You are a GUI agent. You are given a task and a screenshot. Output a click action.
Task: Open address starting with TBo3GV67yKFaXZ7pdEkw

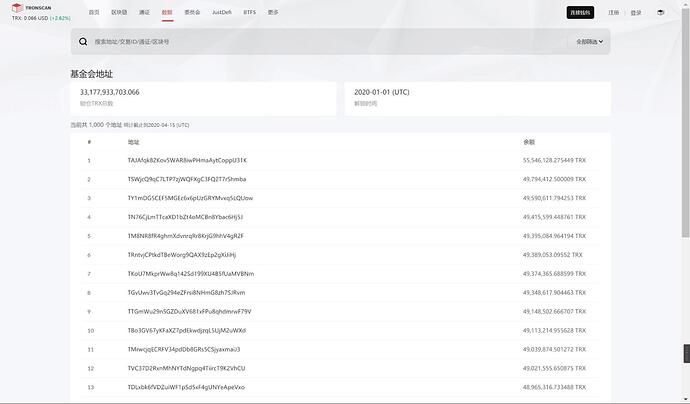pyautogui.click(x=187, y=331)
